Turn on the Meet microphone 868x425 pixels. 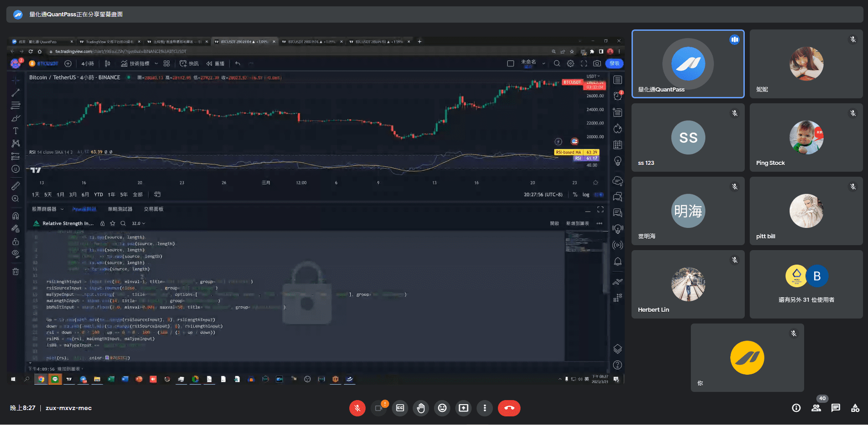pyautogui.click(x=357, y=408)
